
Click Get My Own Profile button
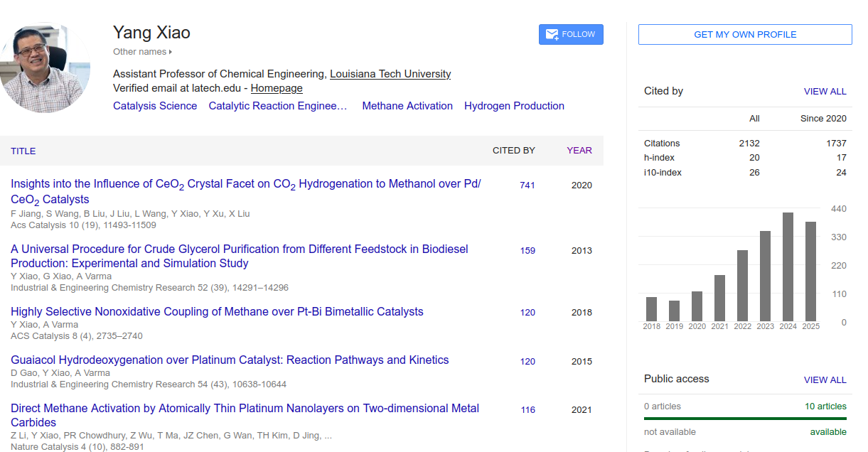pyautogui.click(x=744, y=35)
